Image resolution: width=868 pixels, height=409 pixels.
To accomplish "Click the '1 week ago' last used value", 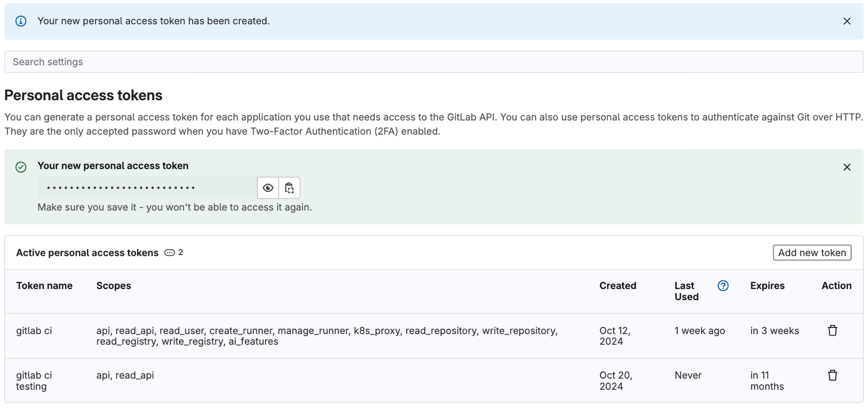I will click(x=700, y=331).
